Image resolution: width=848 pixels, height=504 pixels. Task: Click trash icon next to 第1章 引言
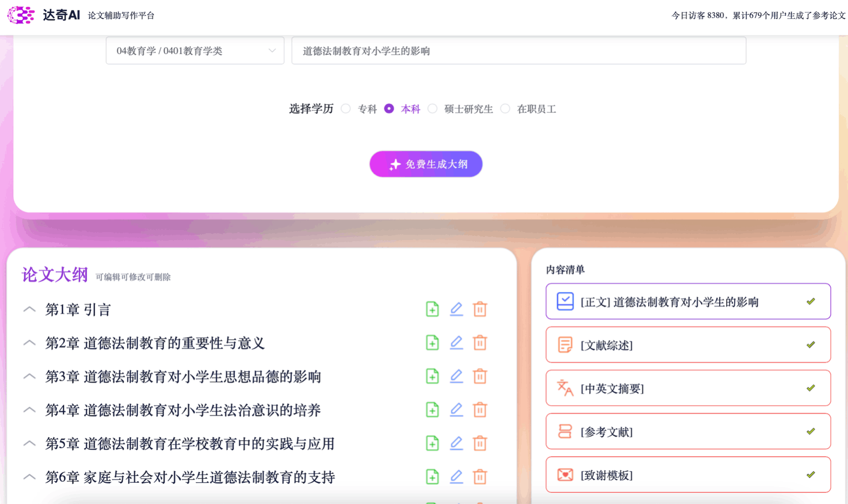480,309
